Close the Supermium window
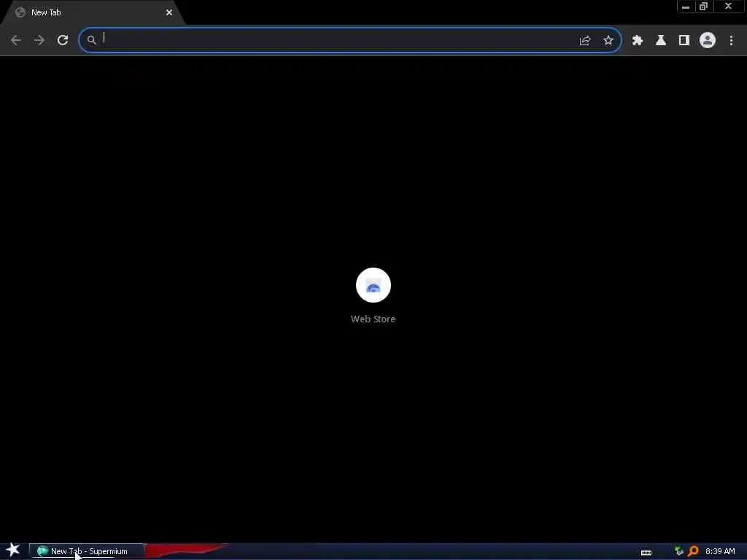The image size is (747, 560). click(x=729, y=7)
